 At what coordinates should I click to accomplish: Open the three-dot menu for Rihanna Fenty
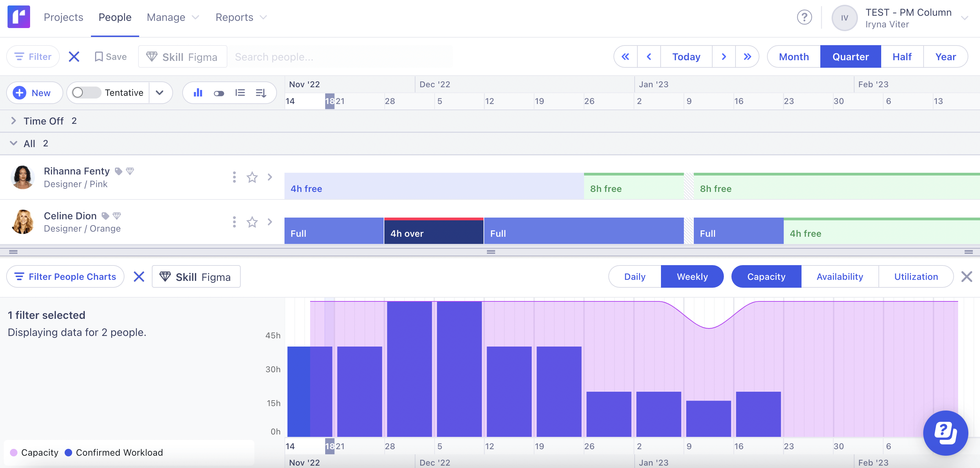[234, 177]
